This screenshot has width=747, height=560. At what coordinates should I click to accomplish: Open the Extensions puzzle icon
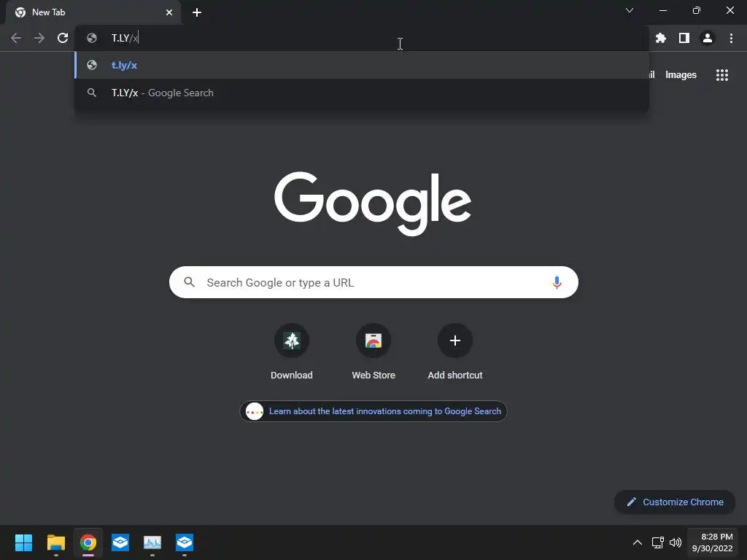point(660,38)
